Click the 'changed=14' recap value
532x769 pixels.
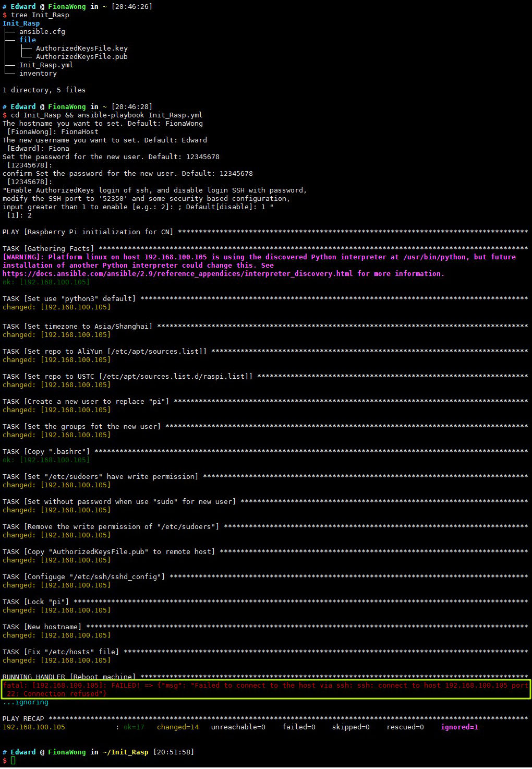[x=178, y=727]
